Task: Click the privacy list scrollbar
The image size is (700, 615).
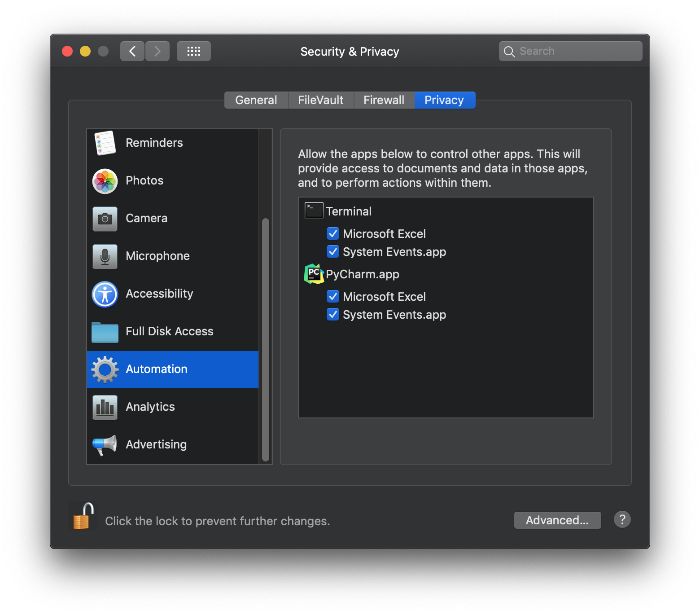Action: tap(266, 340)
